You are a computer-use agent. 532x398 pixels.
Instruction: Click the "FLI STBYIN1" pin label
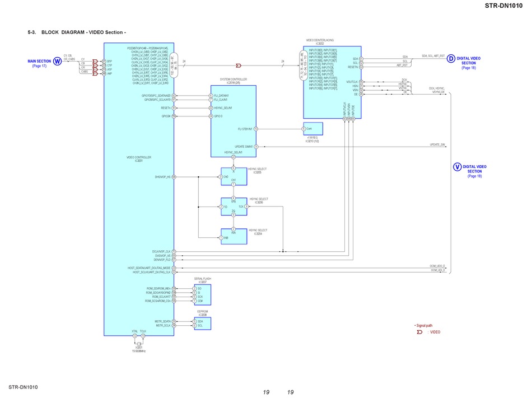(245, 129)
